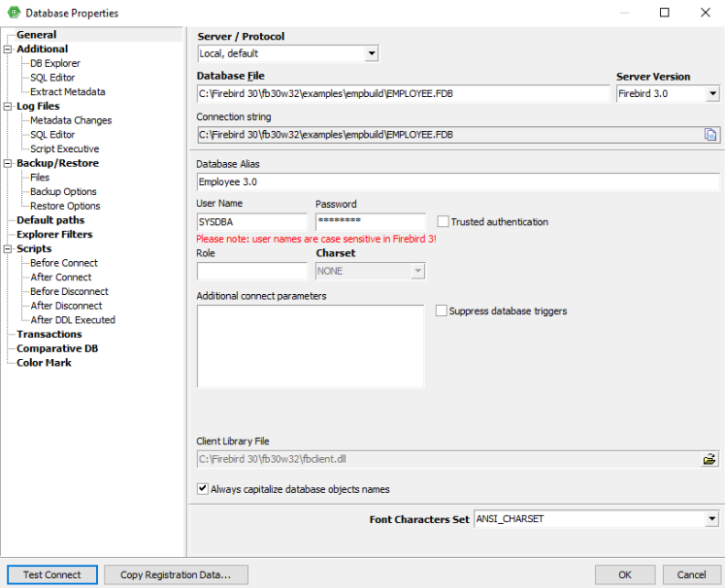725x588 pixels.
Task: Click the copy connection string icon
Action: click(710, 135)
